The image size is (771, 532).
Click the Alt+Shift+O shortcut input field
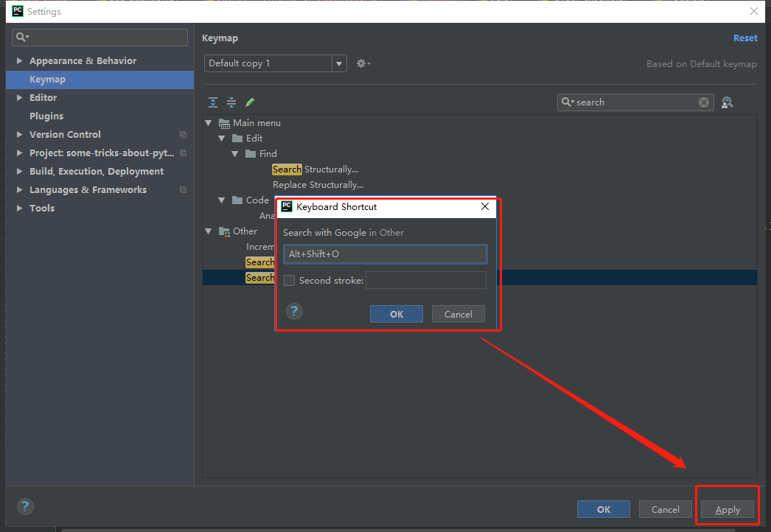pos(385,254)
